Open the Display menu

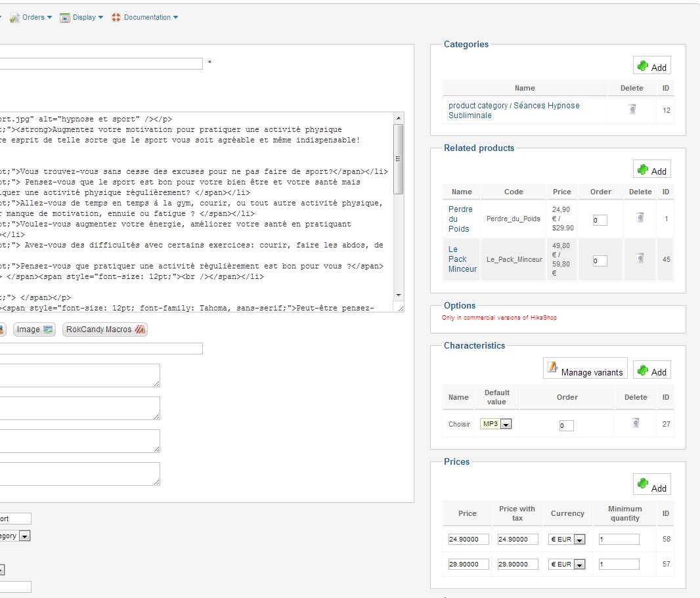pos(82,17)
